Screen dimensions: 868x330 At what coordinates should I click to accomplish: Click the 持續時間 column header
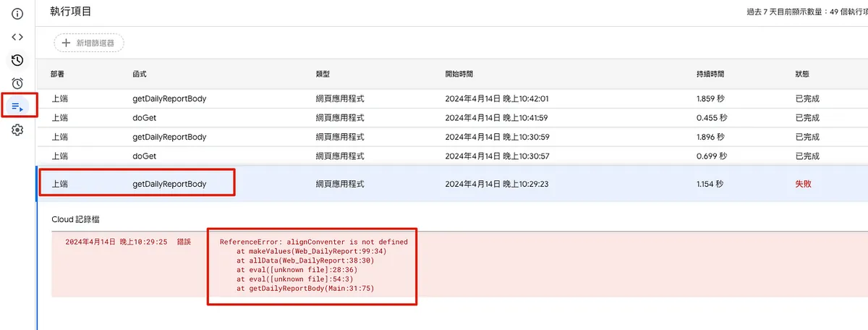[710, 74]
